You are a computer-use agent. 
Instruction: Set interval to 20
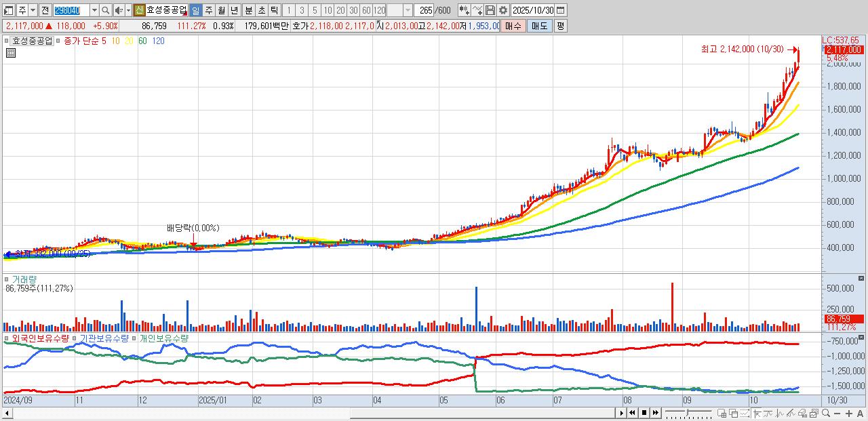[x=340, y=10]
